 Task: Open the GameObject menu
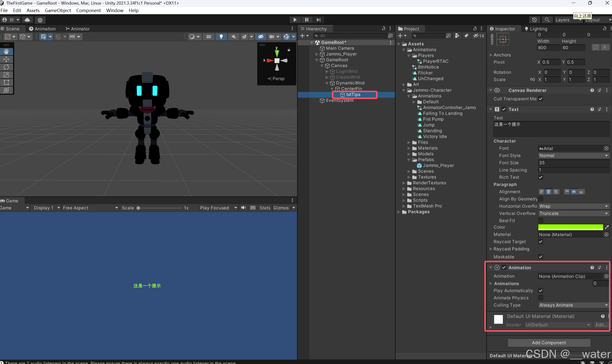[58, 10]
